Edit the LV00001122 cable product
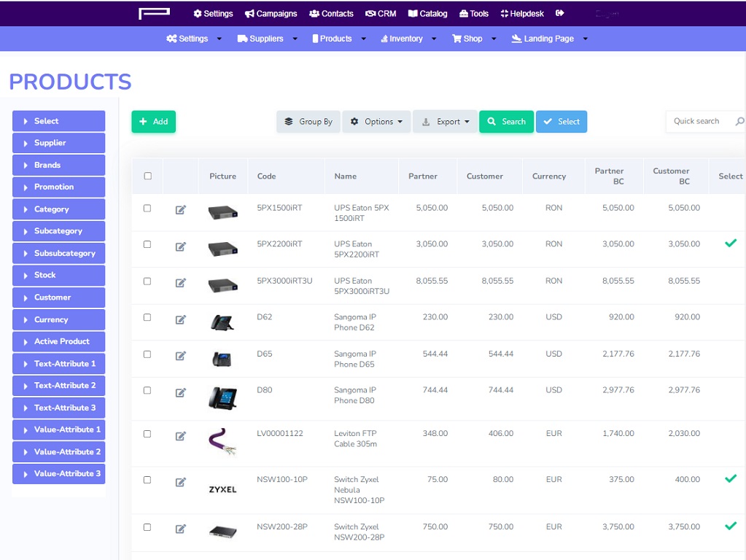The width and height of the screenshot is (746, 560). [x=180, y=436]
